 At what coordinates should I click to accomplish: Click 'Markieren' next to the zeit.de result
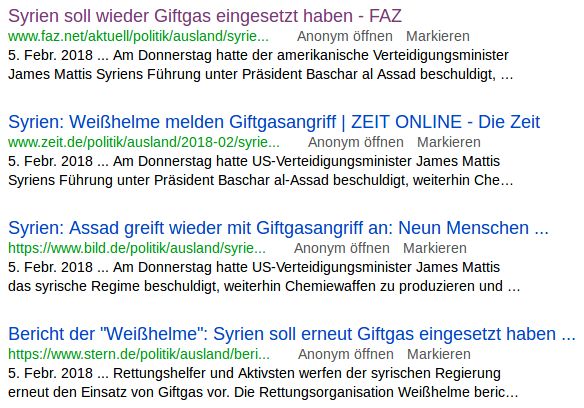point(449,142)
